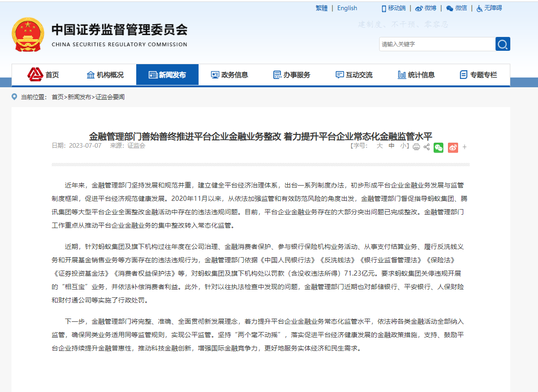Set font size to 中 (medium)
This screenshot has width=538, height=392.
391,145
